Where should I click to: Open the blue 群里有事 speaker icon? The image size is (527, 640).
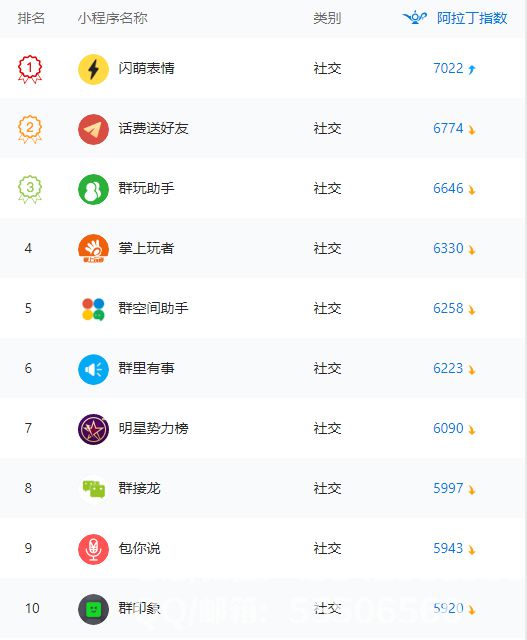pyautogui.click(x=93, y=369)
